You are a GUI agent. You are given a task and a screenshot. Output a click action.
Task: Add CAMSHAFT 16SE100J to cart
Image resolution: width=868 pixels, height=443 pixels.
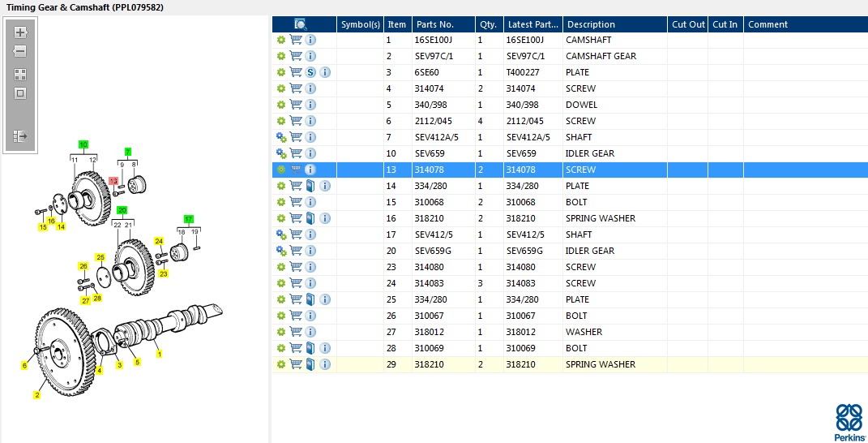(x=296, y=40)
